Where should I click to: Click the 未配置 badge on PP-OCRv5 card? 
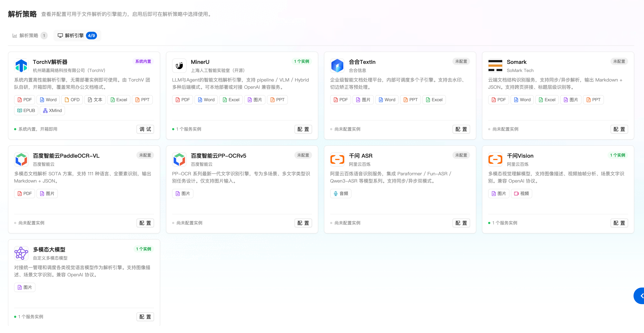pyautogui.click(x=303, y=155)
